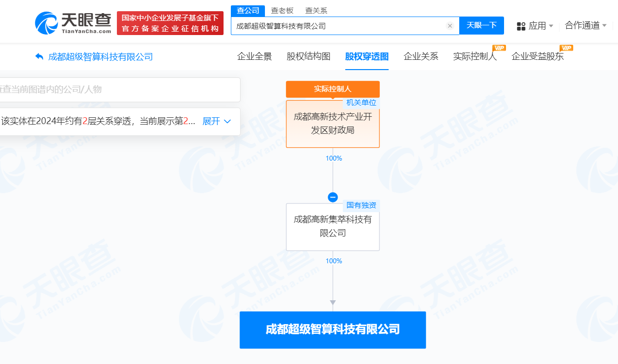Screen dimensions: 618x364
Task: Open the 企业受益股东 VIP tab
Action: click(x=538, y=56)
